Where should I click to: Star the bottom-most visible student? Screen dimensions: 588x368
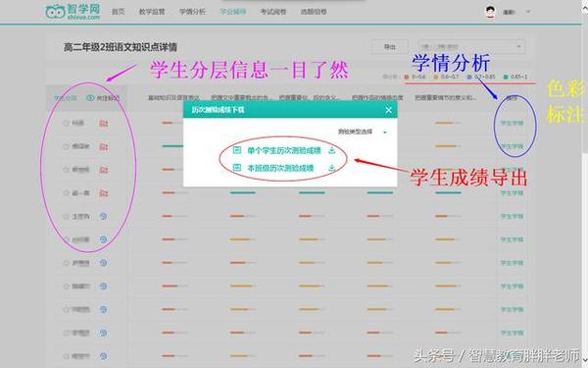(67, 356)
